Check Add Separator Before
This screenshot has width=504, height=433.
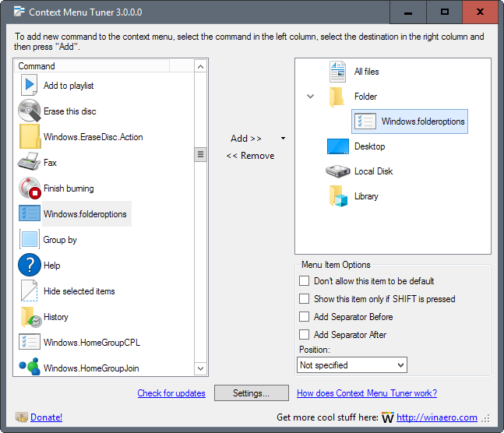[304, 317]
